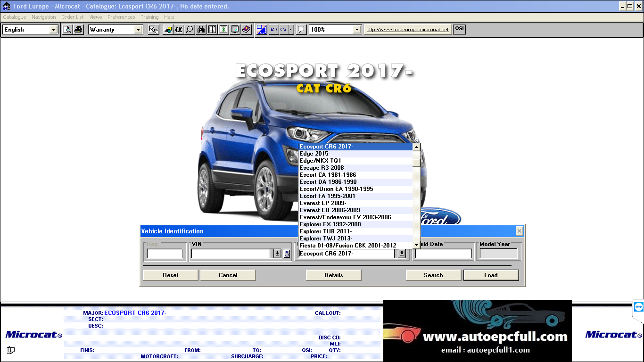This screenshot has width=644, height=362.
Task: Open the print preview icon in toolbar
Action: click(68, 30)
